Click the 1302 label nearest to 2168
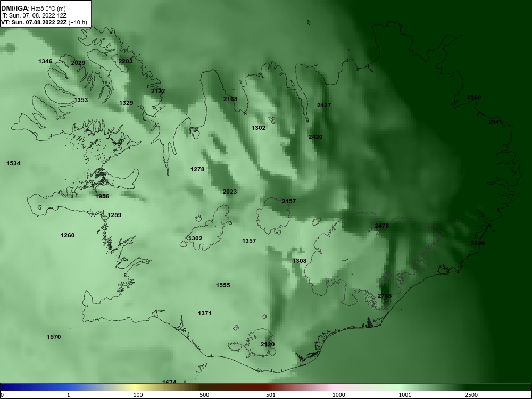The width and height of the screenshot is (532, 399). coord(259,128)
